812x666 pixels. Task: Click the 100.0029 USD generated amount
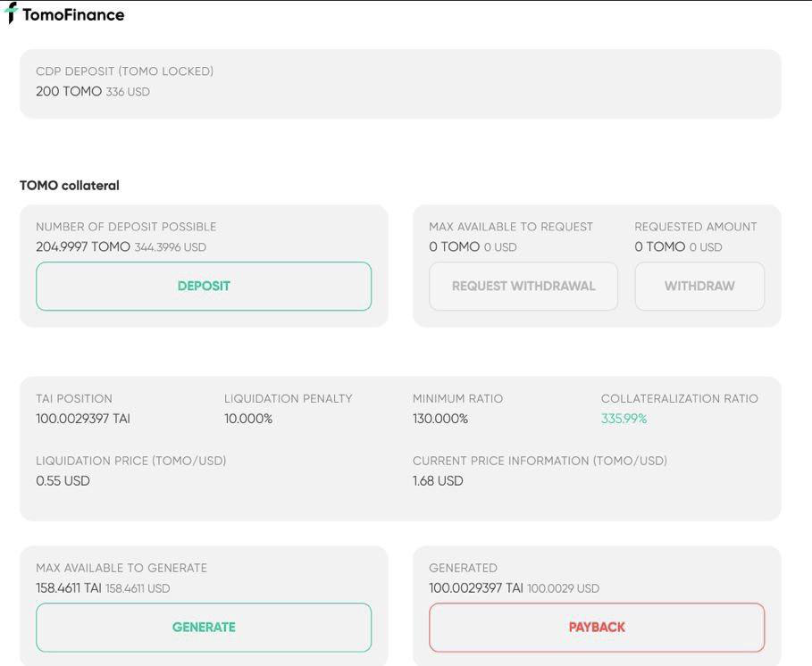563,588
